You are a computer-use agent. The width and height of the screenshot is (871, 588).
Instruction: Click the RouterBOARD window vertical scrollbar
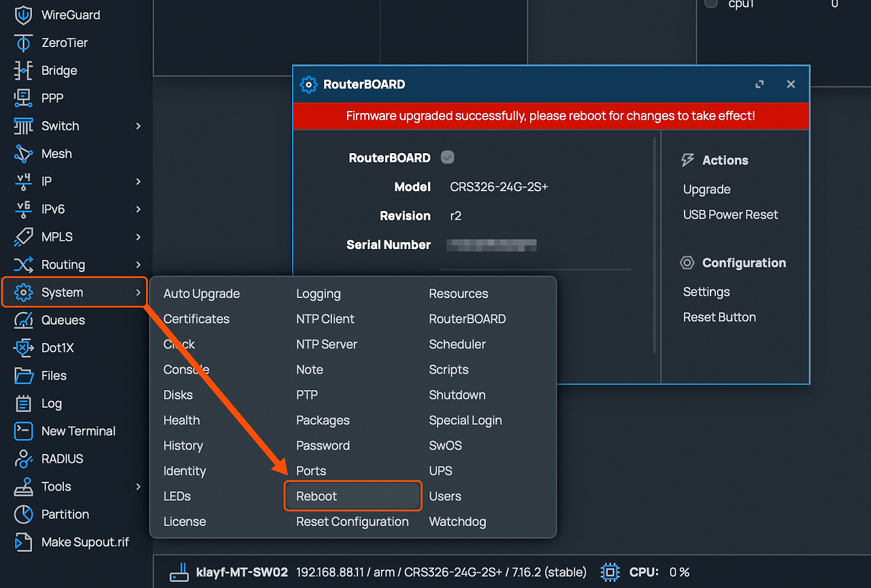pos(655,245)
